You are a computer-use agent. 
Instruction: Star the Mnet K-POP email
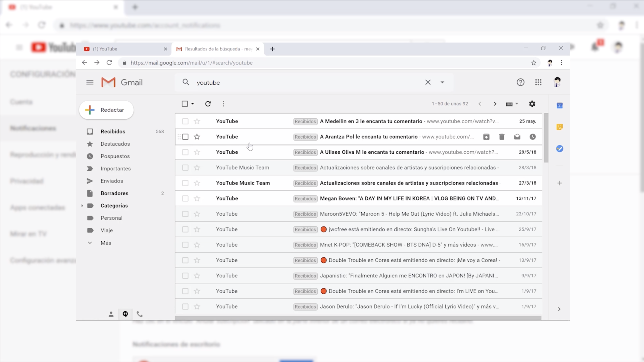[197, 245]
